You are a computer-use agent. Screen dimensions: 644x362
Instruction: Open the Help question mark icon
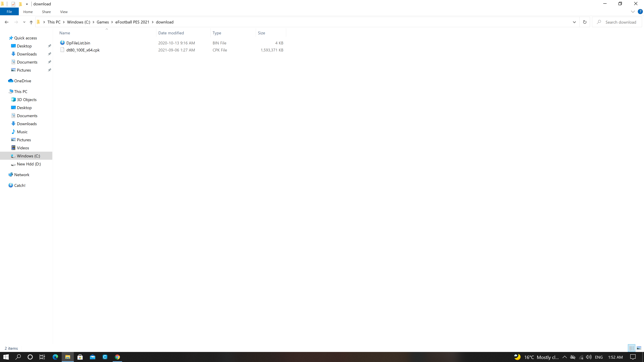640,12
